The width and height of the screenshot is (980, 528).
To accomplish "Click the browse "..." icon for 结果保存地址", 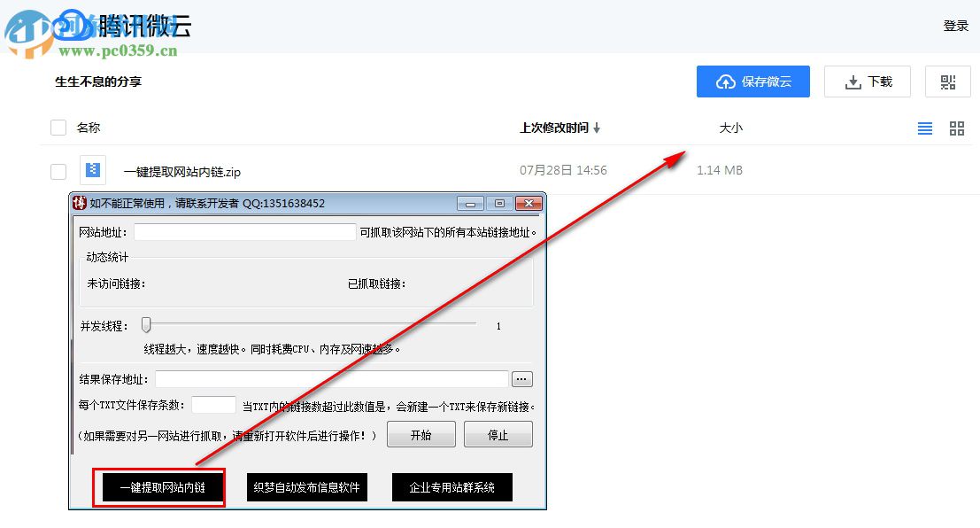I will point(521,378).
